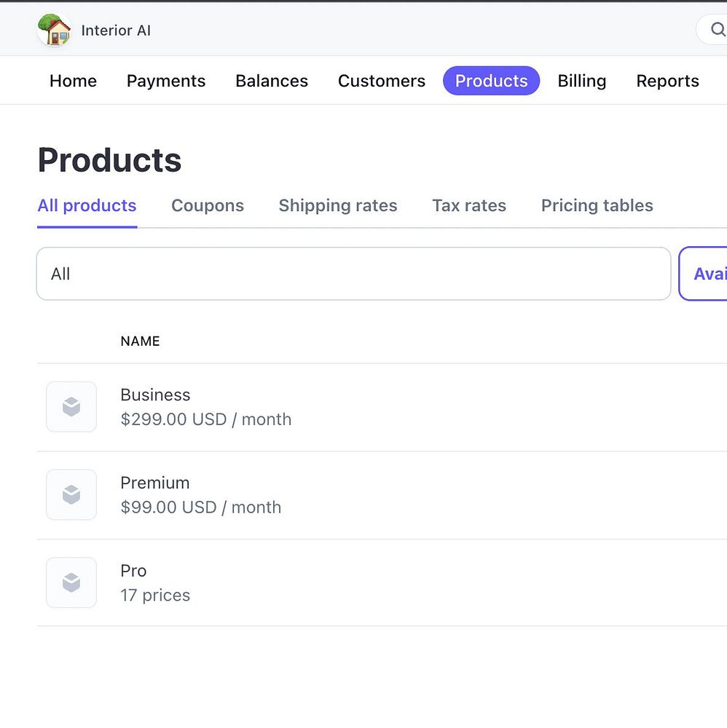727x728 pixels.
Task: Open the Home nav item
Action: 73,81
